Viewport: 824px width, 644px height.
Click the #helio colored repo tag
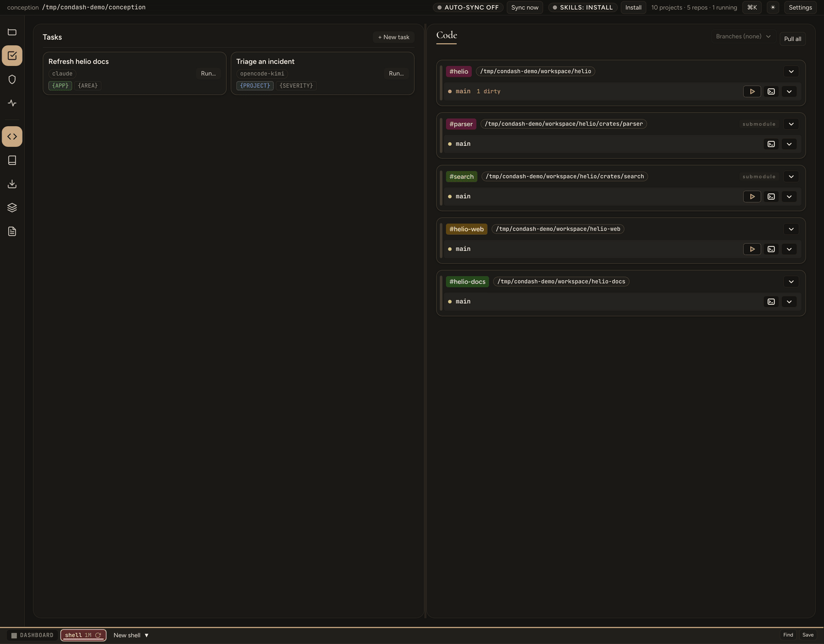point(459,71)
